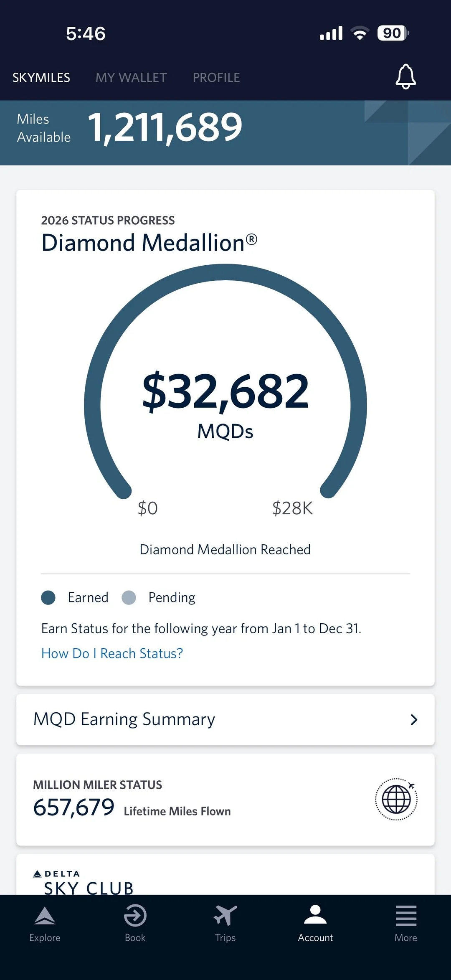Tap the Book arrow icon
The width and height of the screenshot is (451, 980).
tap(135, 916)
